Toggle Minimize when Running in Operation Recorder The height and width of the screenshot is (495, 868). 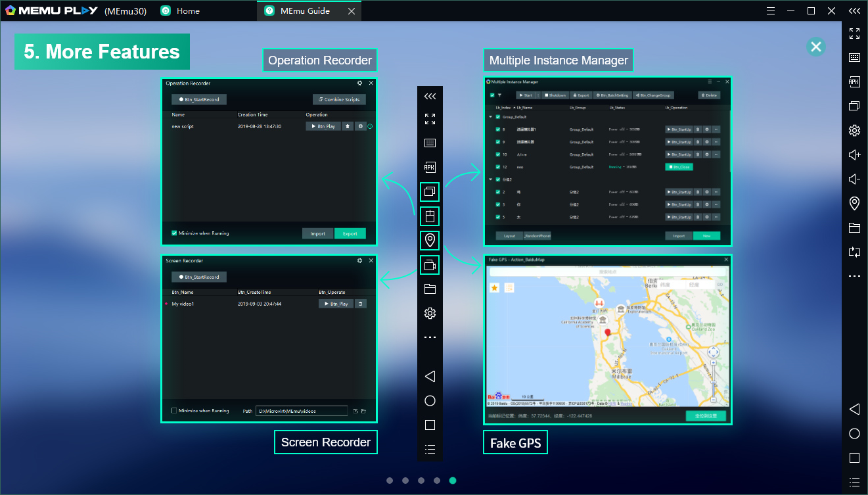coord(174,233)
